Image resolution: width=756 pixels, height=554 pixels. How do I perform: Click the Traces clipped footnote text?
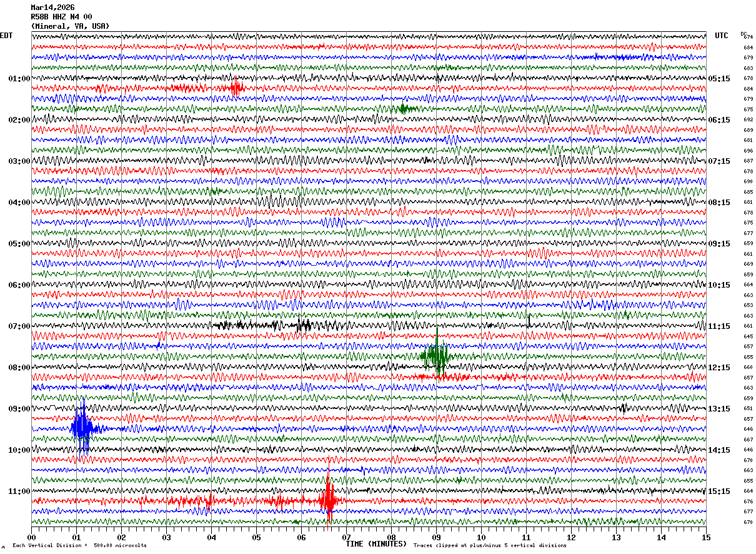coord(490,546)
